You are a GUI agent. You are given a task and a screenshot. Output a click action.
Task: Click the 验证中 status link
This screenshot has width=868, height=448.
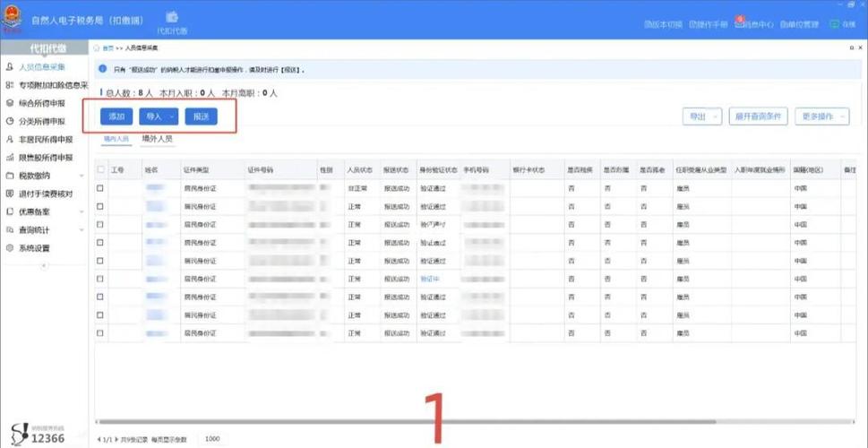tap(430, 279)
